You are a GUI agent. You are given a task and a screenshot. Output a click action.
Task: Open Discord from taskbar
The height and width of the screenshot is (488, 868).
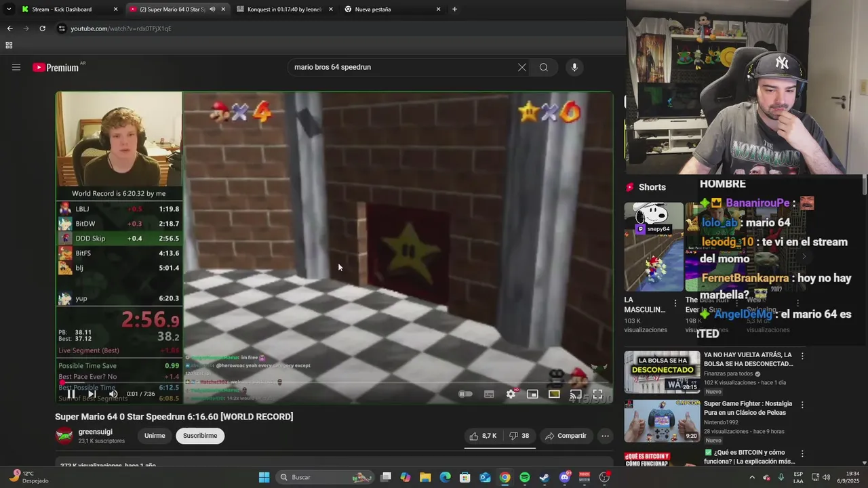tap(564, 477)
